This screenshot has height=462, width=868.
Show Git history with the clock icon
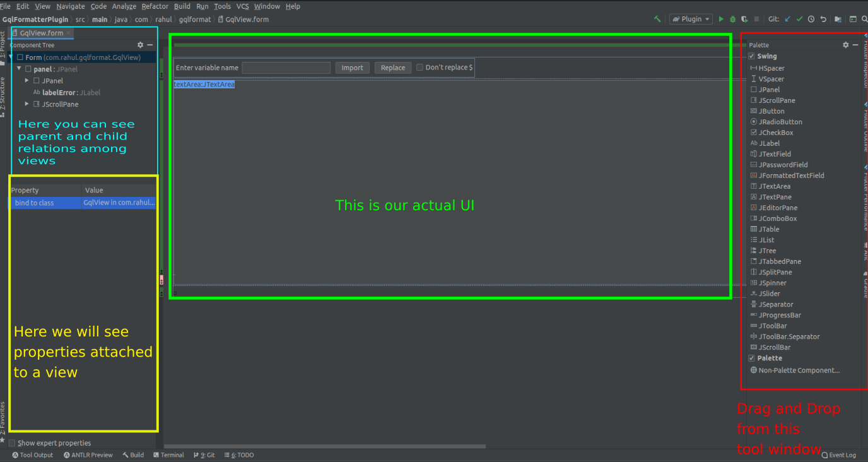811,19
